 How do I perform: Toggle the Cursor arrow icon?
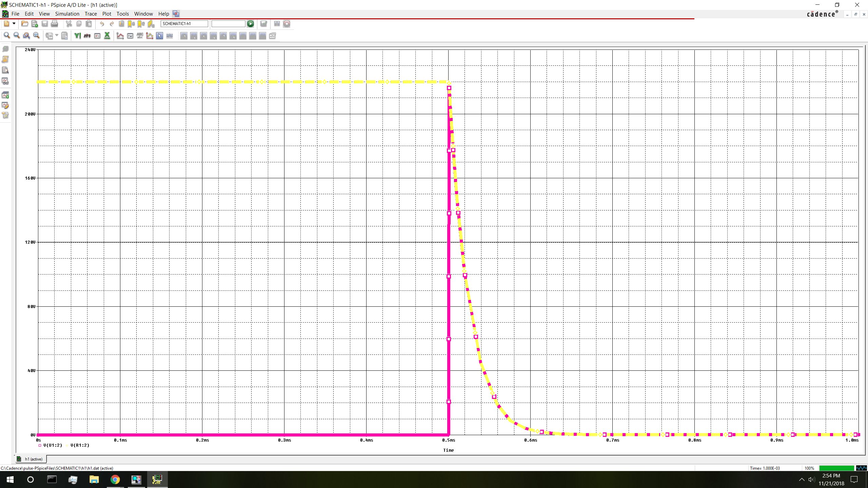click(160, 36)
